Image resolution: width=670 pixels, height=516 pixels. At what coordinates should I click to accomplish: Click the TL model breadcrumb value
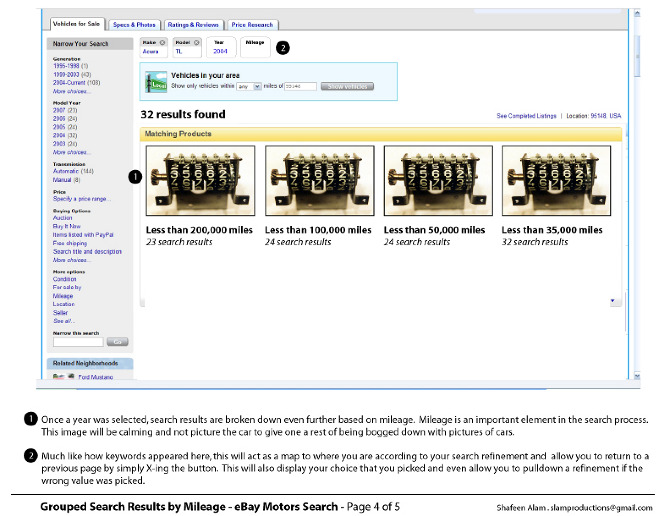tap(179, 51)
